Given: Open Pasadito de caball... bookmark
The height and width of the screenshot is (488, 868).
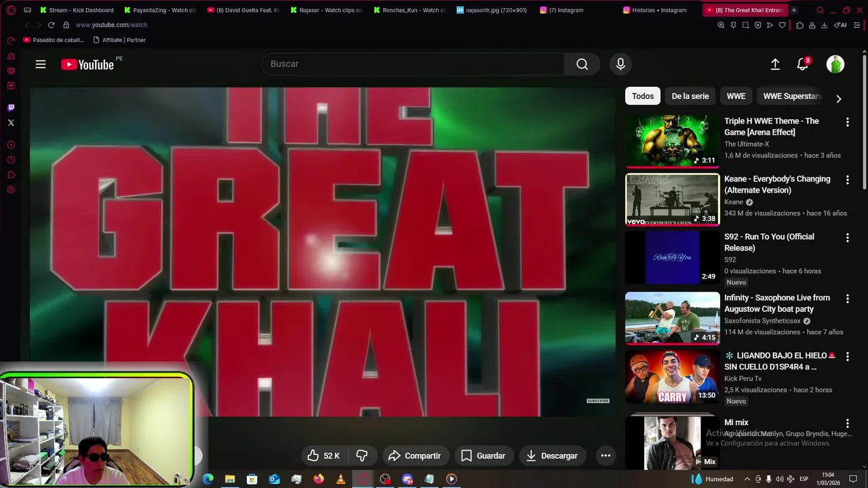Looking at the screenshot, I should click(54, 40).
